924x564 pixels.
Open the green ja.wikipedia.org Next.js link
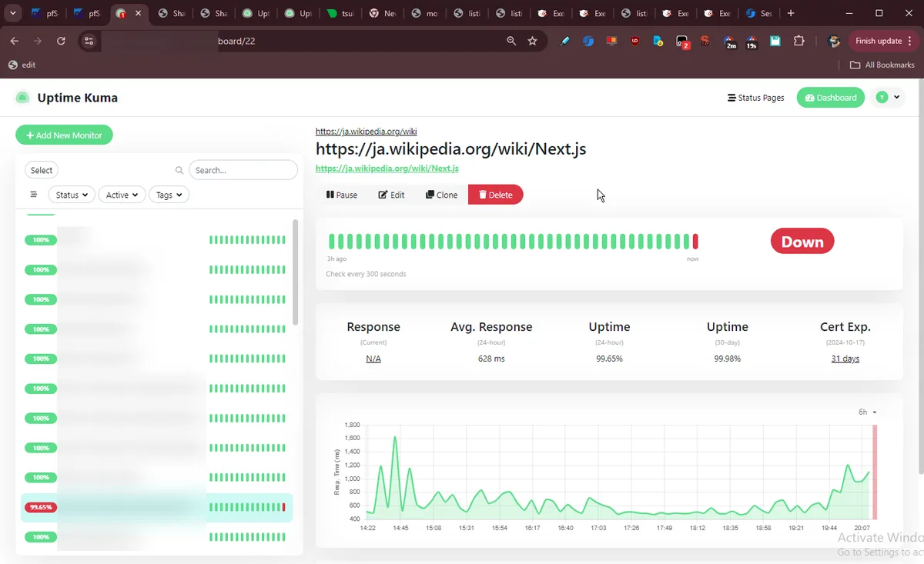click(387, 169)
